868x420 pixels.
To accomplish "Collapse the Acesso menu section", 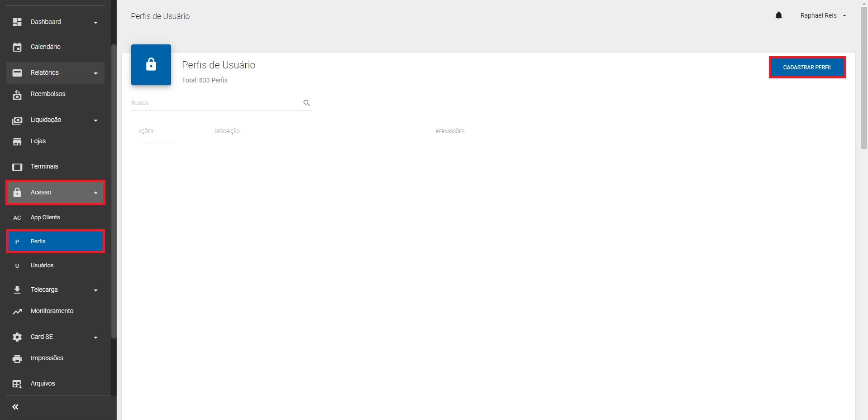I will pyautogui.click(x=95, y=193).
